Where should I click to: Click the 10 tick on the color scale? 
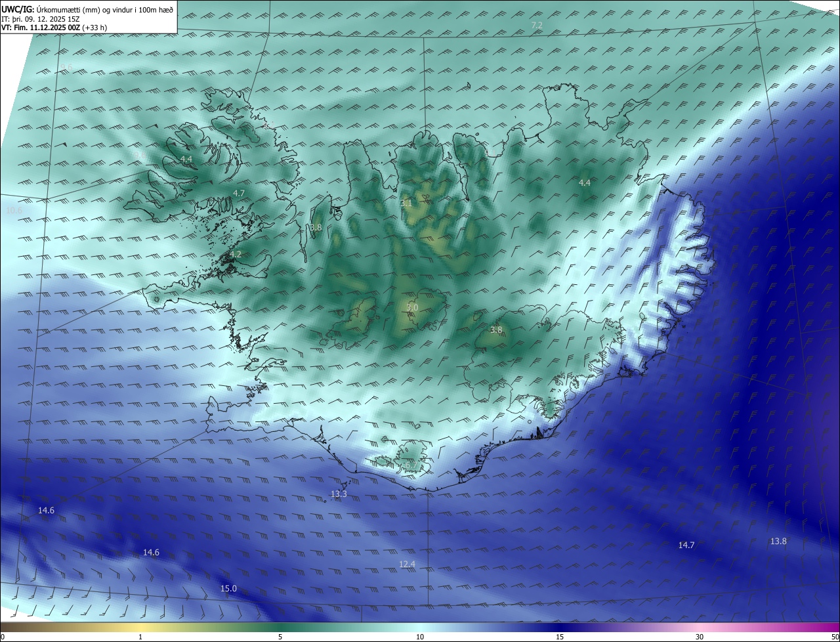420,637
